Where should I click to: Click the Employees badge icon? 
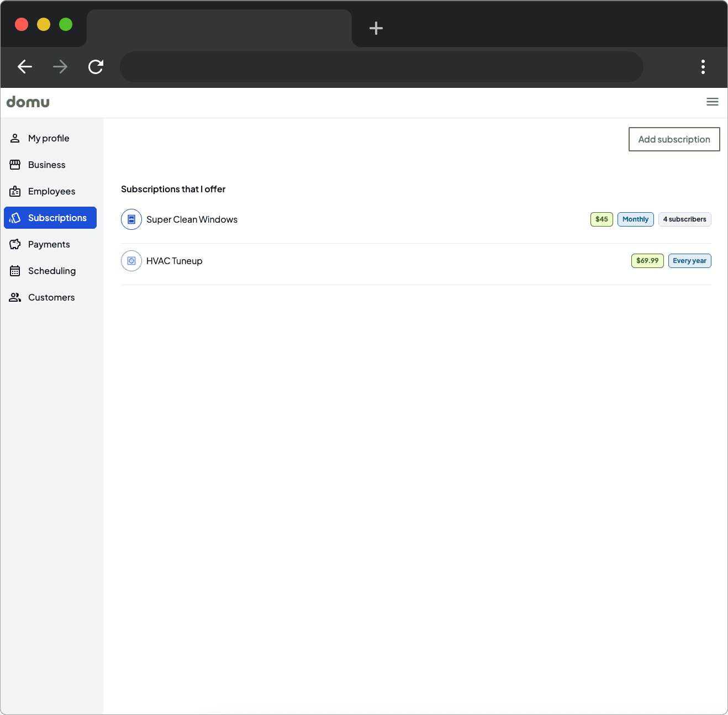(x=15, y=191)
